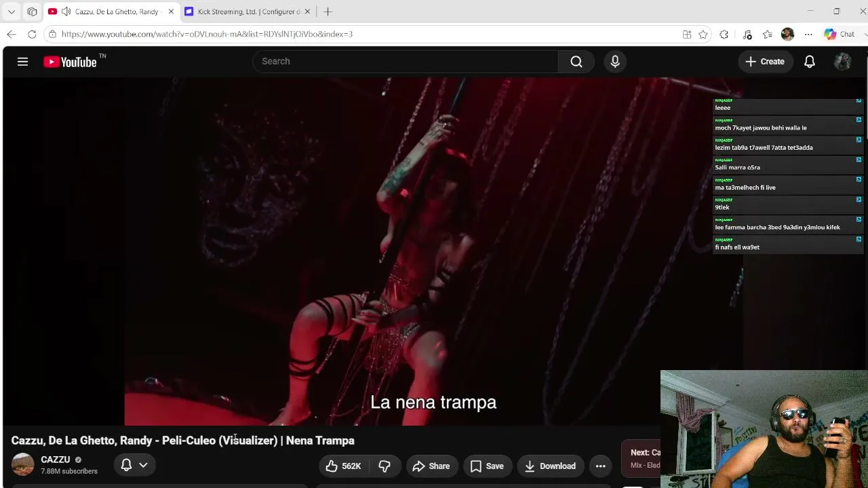868x488 pixels.
Task: Open the YouTube guide hamburger menu
Action: (22, 62)
